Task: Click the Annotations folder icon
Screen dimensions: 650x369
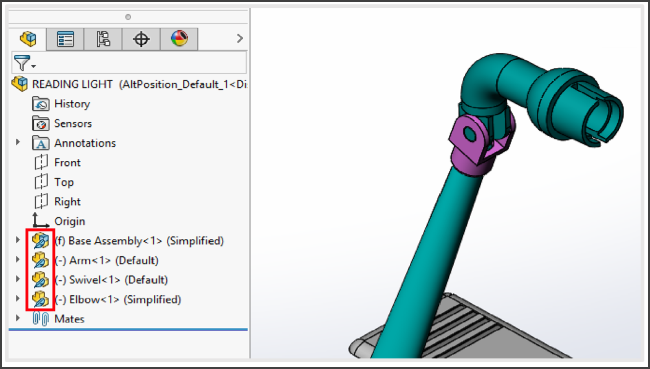Action: [41, 143]
